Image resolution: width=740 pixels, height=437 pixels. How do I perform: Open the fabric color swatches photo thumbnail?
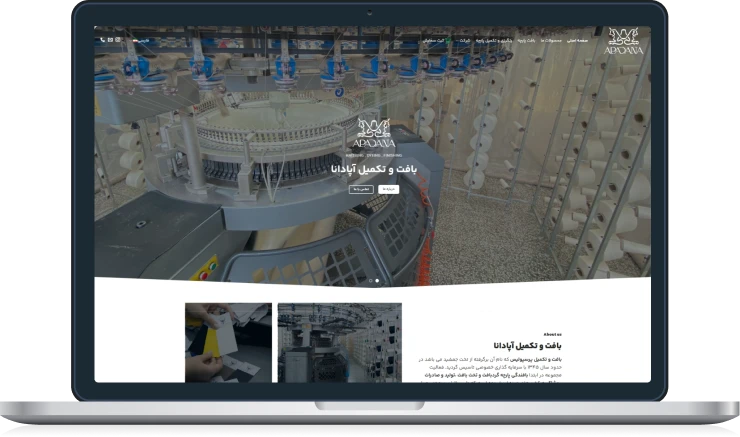(x=228, y=342)
